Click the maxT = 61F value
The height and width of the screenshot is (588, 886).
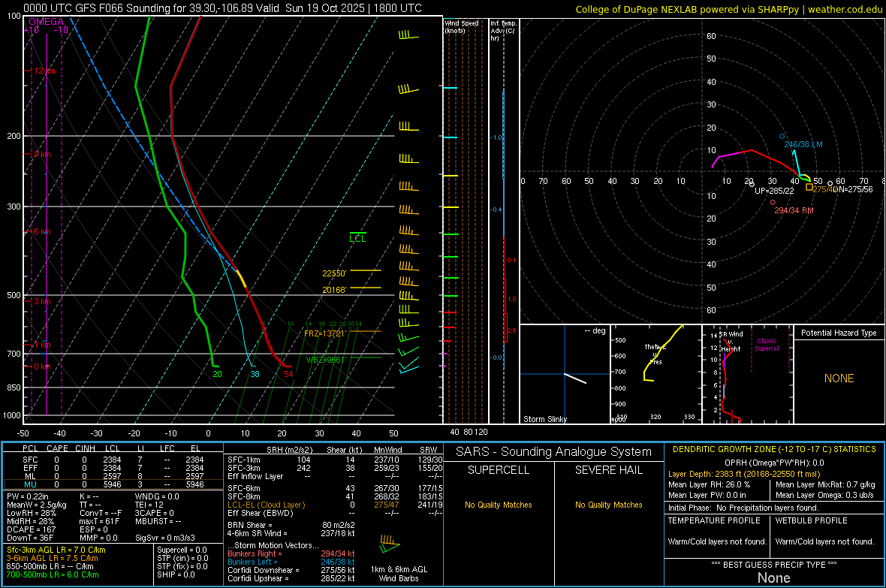[99, 520]
